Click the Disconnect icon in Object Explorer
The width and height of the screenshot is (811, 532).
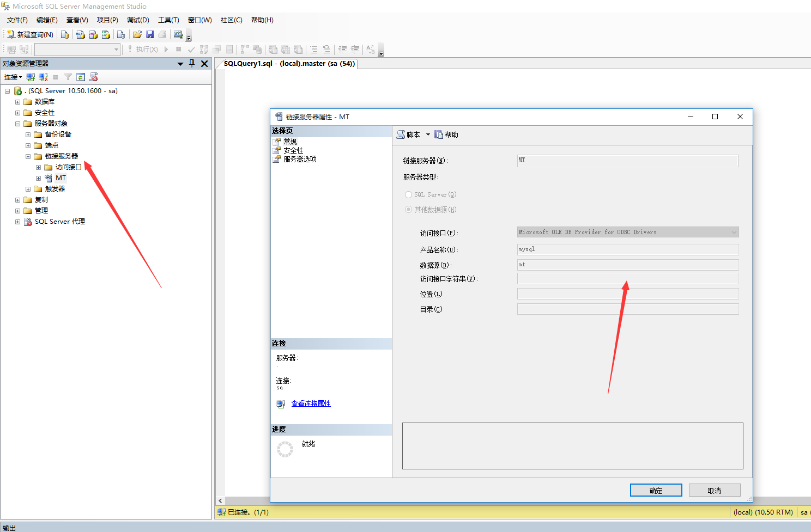point(43,77)
